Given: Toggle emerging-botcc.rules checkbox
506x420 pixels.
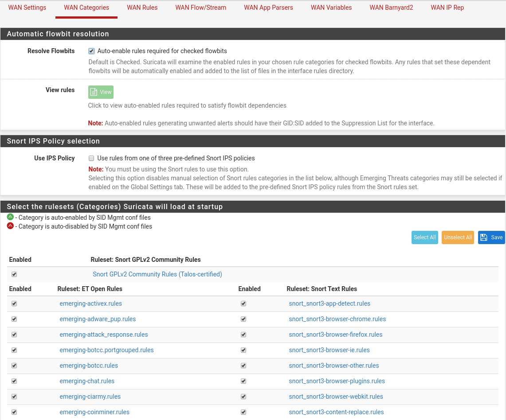Looking at the screenshot, I should tap(14, 366).
